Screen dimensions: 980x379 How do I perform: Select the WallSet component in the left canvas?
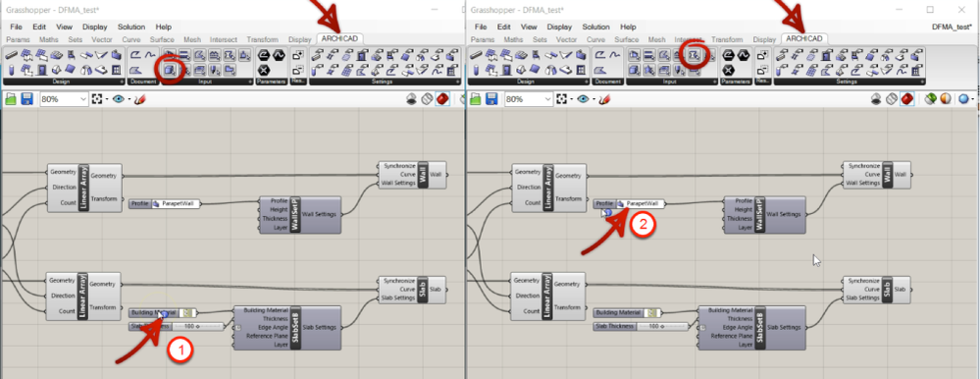point(300,215)
